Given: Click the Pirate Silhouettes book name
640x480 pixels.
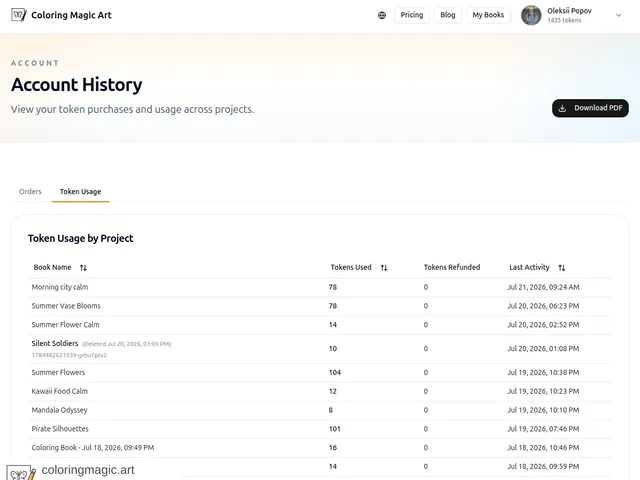Looking at the screenshot, I should 60,429.
